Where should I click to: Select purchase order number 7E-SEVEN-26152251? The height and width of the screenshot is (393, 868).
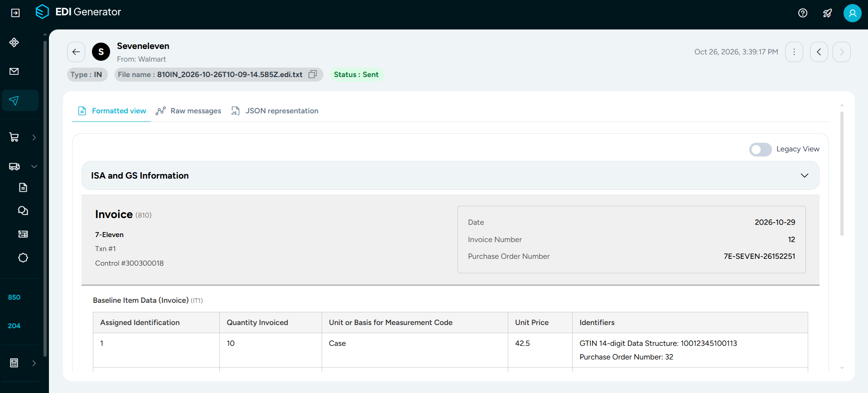click(x=759, y=256)
